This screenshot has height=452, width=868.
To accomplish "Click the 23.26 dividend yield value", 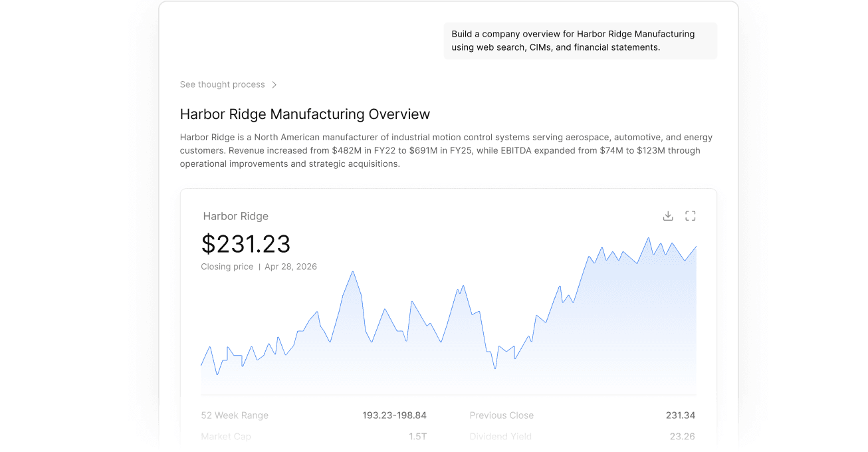I will point(683,437).
